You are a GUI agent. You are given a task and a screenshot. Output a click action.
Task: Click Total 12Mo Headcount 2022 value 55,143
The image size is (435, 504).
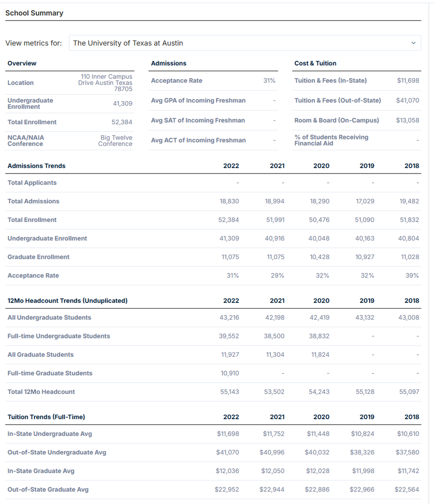tap(230, 392)
